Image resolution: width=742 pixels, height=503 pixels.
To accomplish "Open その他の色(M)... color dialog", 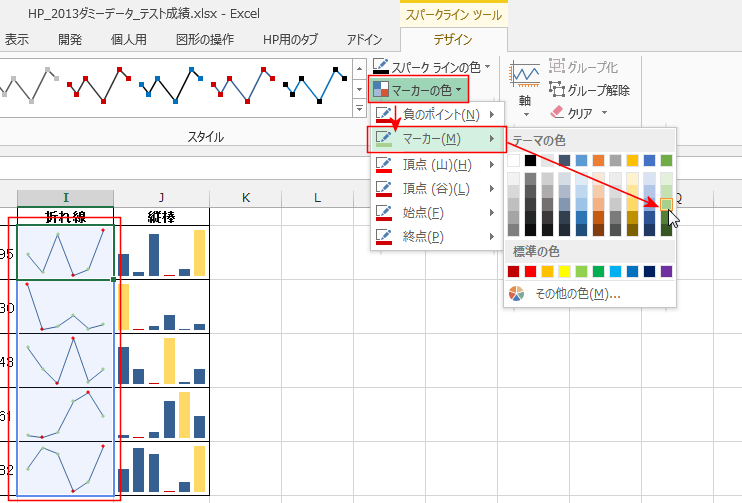I will pyautogui.click(x=590, y=294).
